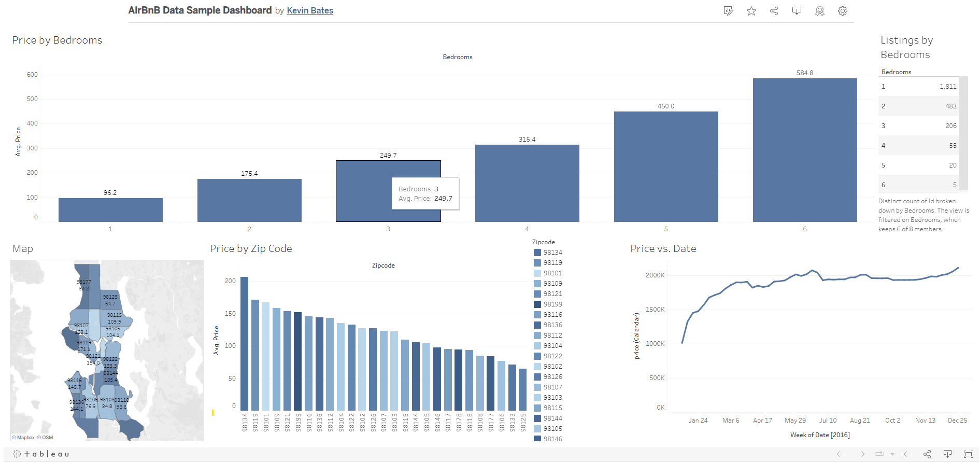The height and width of the screenshot is (462, 980).
Task: Select the 98144 legend entry
Action: pos(548,418)
